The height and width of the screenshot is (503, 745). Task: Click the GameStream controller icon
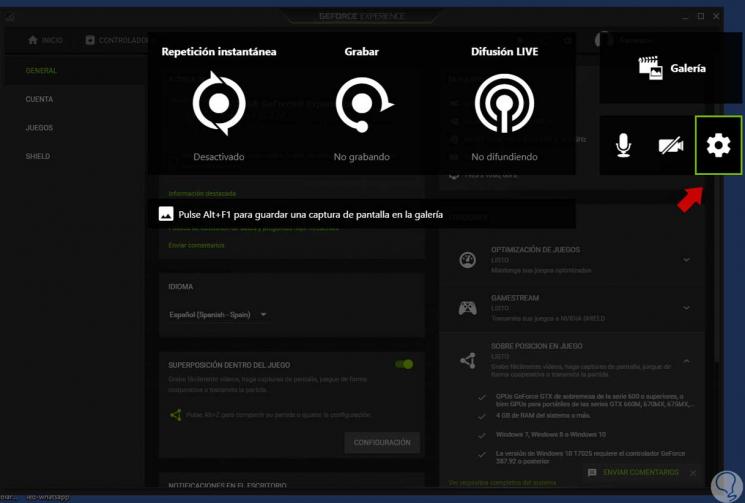[x=468, y=308]
